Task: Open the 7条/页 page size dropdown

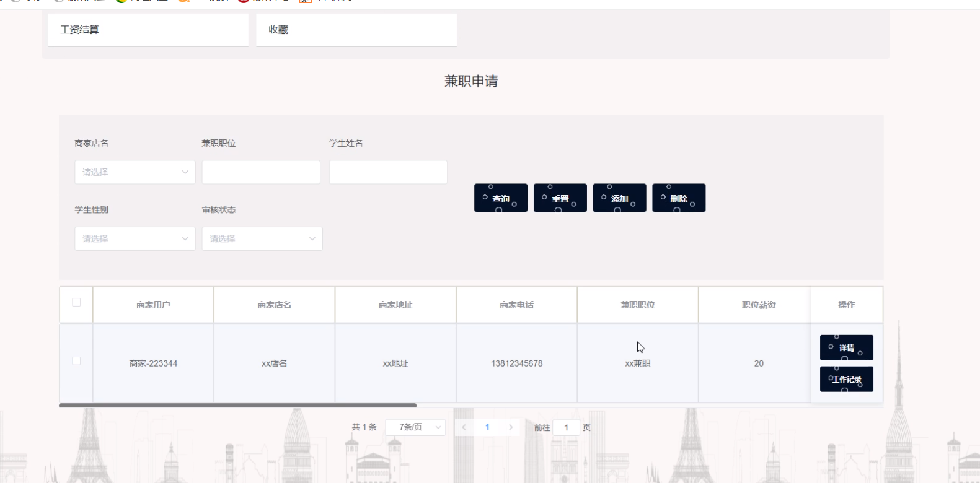Action: pos(415,427)
